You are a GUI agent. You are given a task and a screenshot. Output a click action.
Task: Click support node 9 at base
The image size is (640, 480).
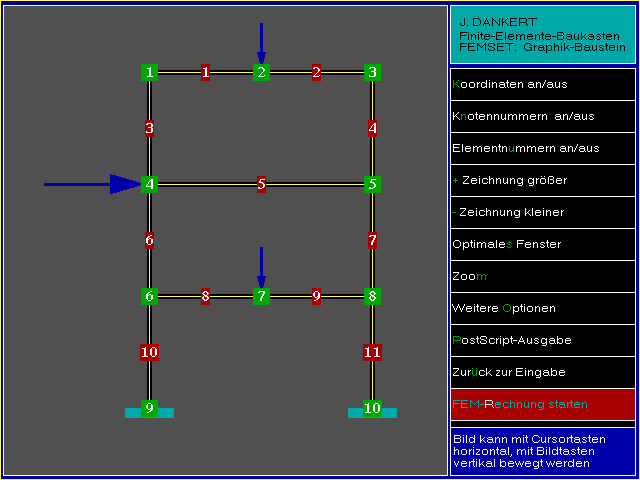pos(149,408)
